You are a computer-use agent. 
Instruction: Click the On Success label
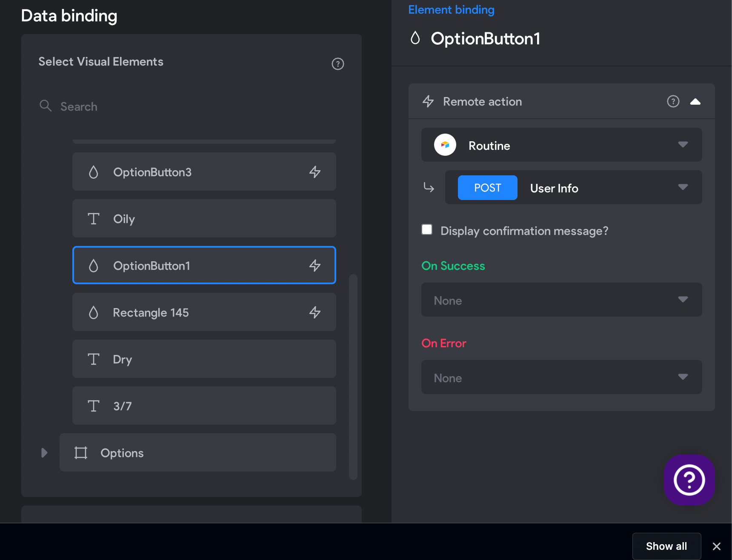(453, 266)
